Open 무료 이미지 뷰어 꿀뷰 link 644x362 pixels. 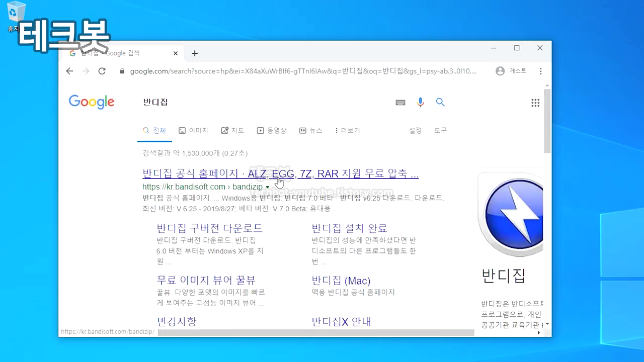(206, 280)
